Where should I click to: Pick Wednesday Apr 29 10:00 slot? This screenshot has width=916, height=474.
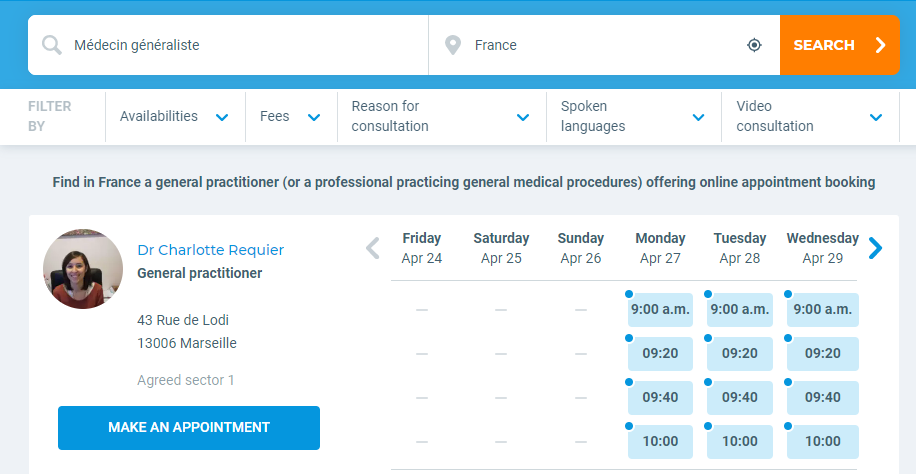[x=823, y=442]
